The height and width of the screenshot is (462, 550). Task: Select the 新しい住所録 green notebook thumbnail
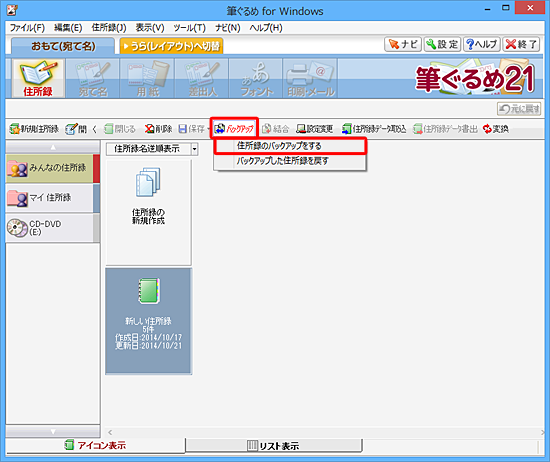(148, 321)
